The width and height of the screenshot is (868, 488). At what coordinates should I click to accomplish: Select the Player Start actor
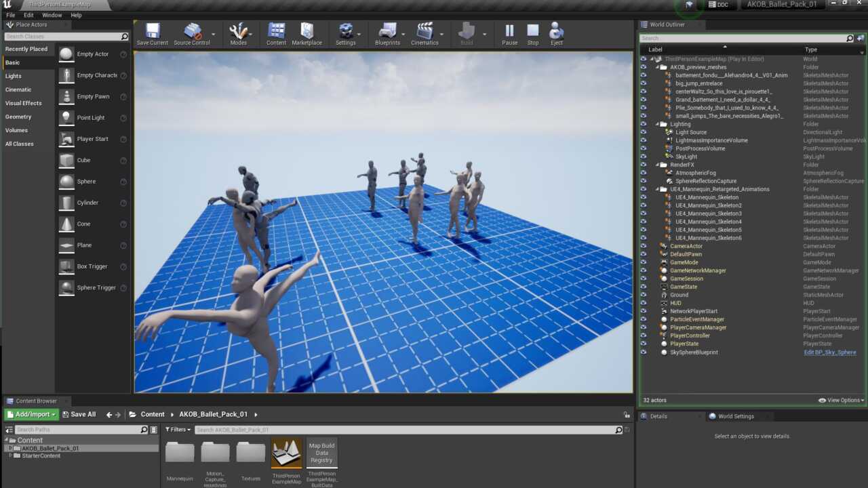[93, 139]
